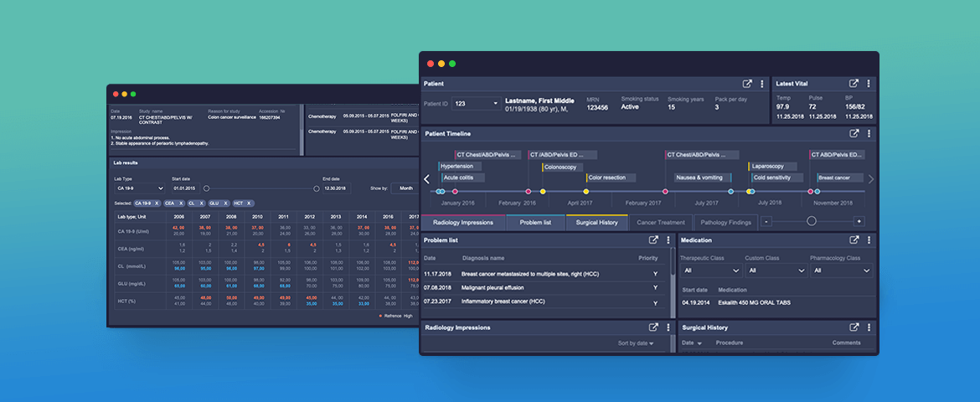Click the Start date field in Lab results

pyautogui.click(x=186, y=188)
